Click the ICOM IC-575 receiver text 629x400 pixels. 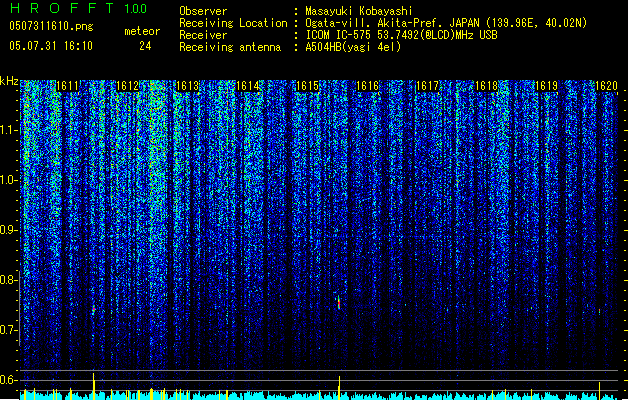401,35
